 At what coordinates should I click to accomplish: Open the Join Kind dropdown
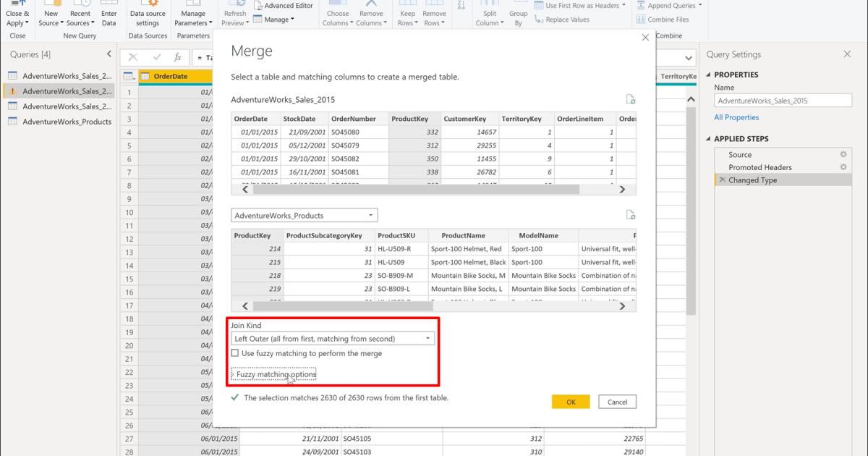pos(426,337)
